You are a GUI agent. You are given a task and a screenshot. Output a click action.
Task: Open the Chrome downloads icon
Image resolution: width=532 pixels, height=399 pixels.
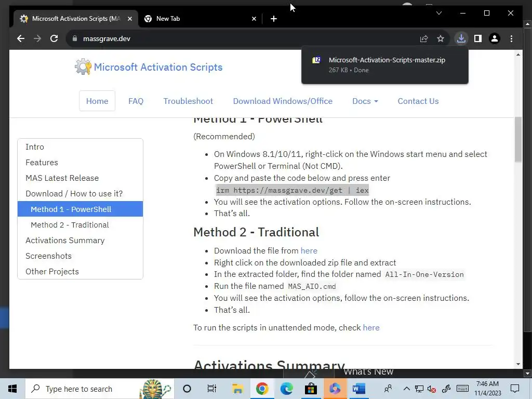[461, 38]
